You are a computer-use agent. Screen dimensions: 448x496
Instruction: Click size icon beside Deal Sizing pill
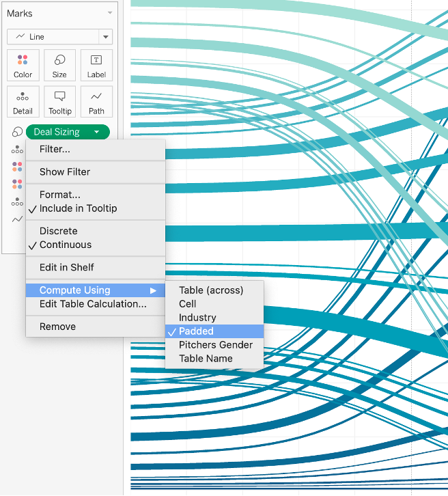click(17, 132)
